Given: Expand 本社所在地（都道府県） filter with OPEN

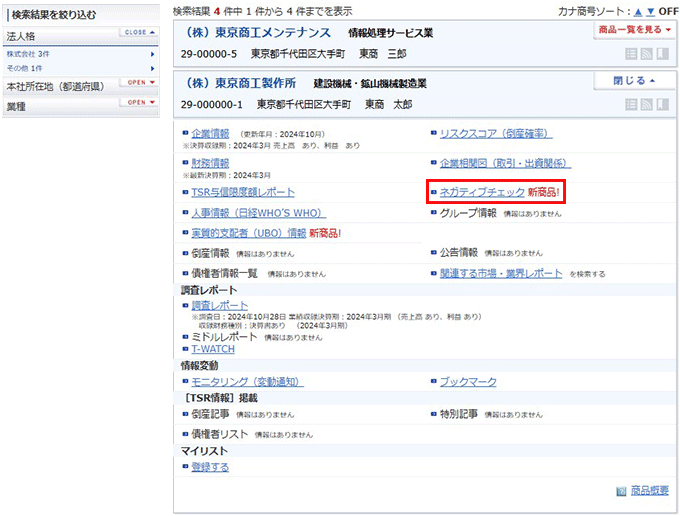Looking at the screenshot, I should 139,82.
